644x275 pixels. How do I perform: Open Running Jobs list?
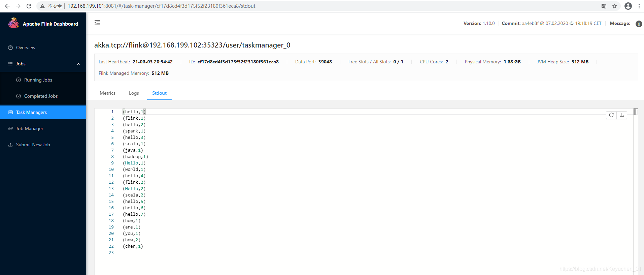point(43,80)
